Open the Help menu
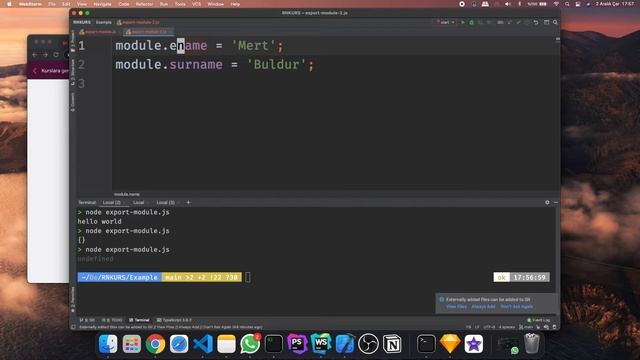The height and width of the screenshot is (360, 640). (x=235, y=4)
